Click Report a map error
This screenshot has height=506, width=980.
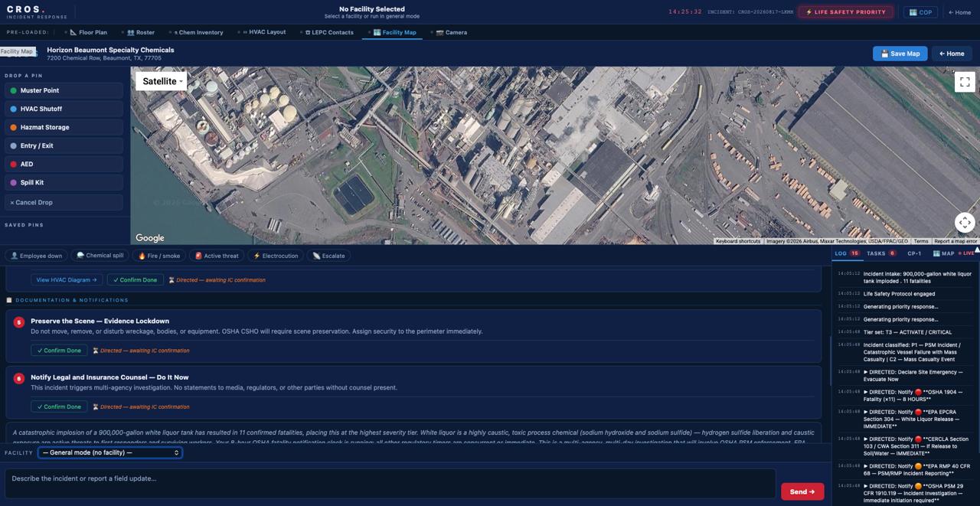[x=955, y=241]
